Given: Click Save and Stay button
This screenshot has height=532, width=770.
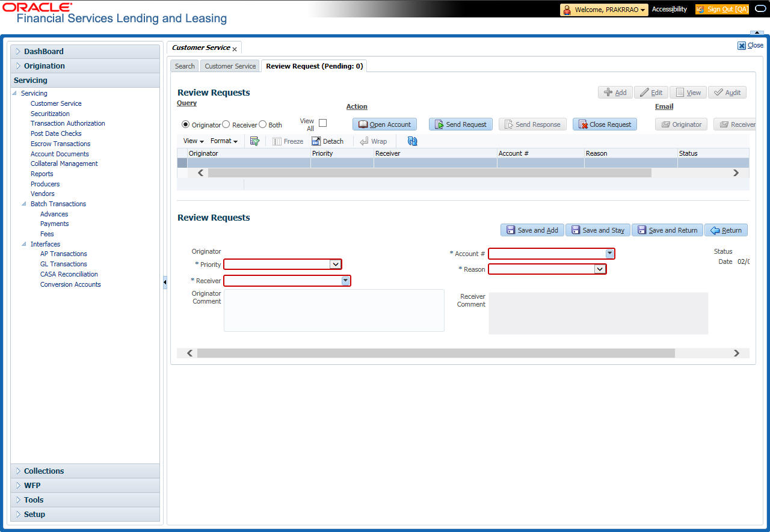Looking at the screenshot, I should (x=597, y=230).
